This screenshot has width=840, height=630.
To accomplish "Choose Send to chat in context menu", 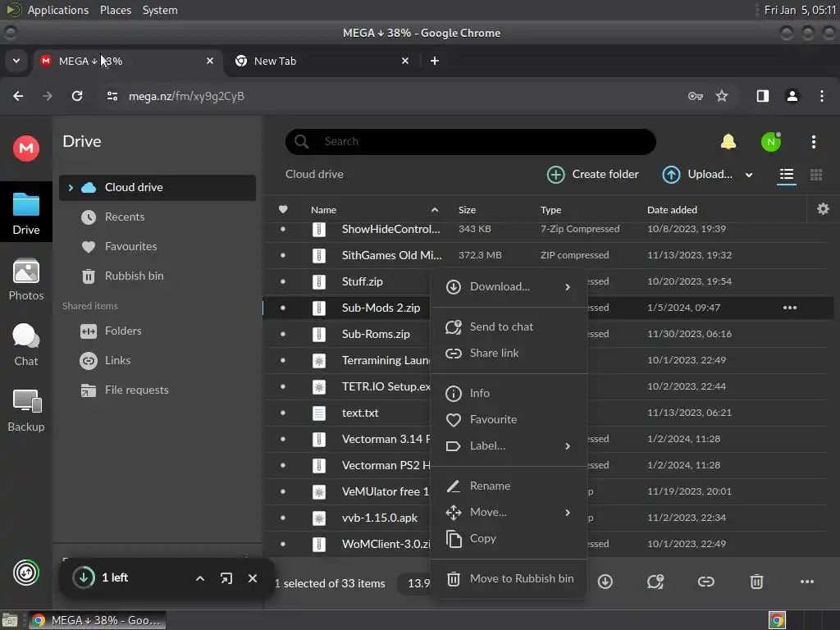I will (x=509, y=326).
